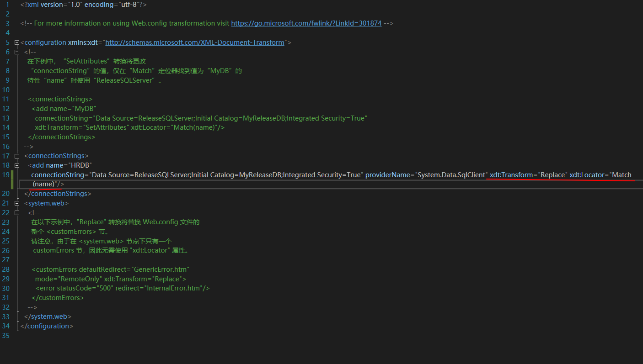Click the "InternalError.htm" redirect value
Image resolution: width=643 pixels, height=364 pixels.
coord(173,288)
